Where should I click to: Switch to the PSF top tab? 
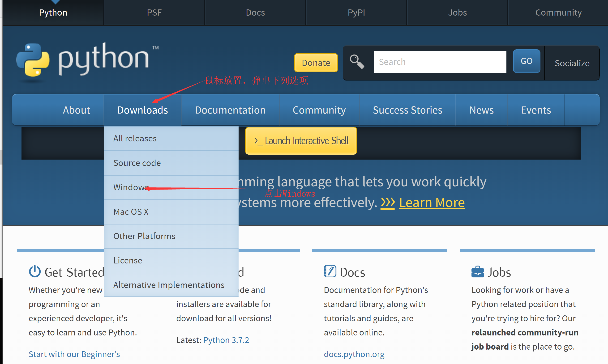[x=154, y=13]
